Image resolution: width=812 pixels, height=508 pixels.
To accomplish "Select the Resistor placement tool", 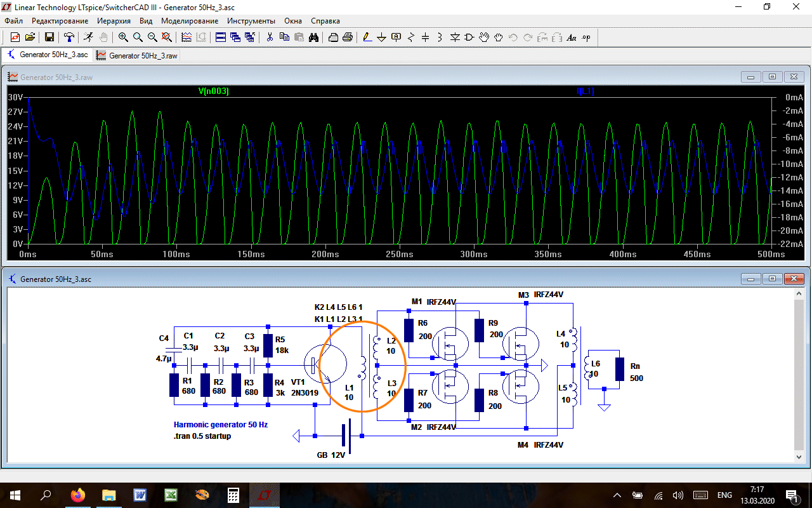I will [411, 37].
